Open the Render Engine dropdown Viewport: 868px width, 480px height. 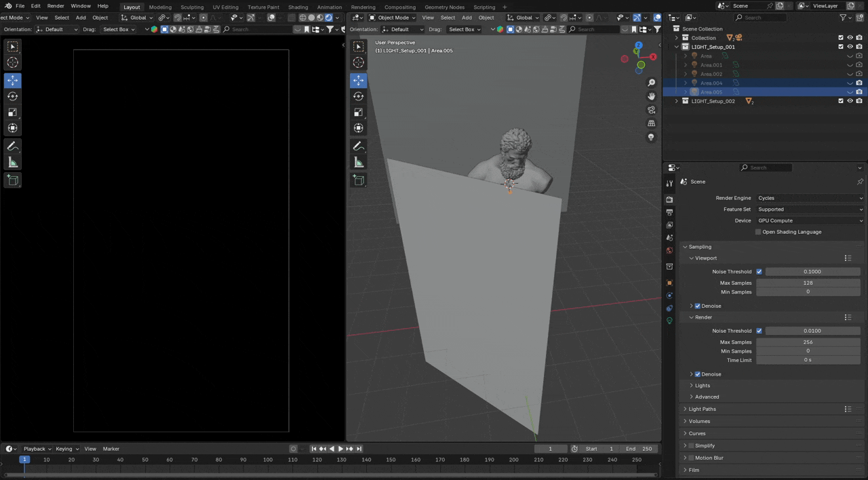pos(810,198)
